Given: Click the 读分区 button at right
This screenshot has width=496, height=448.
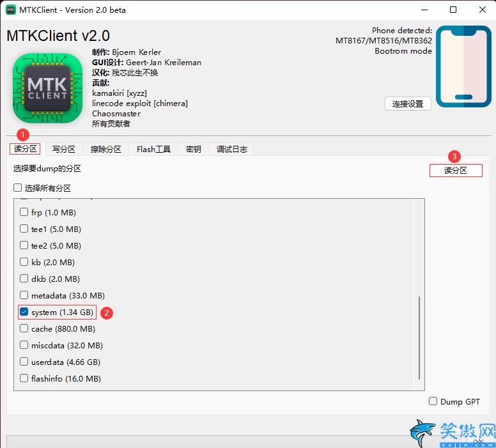Looking at the screenshot, I should click(x=456, y=171).
